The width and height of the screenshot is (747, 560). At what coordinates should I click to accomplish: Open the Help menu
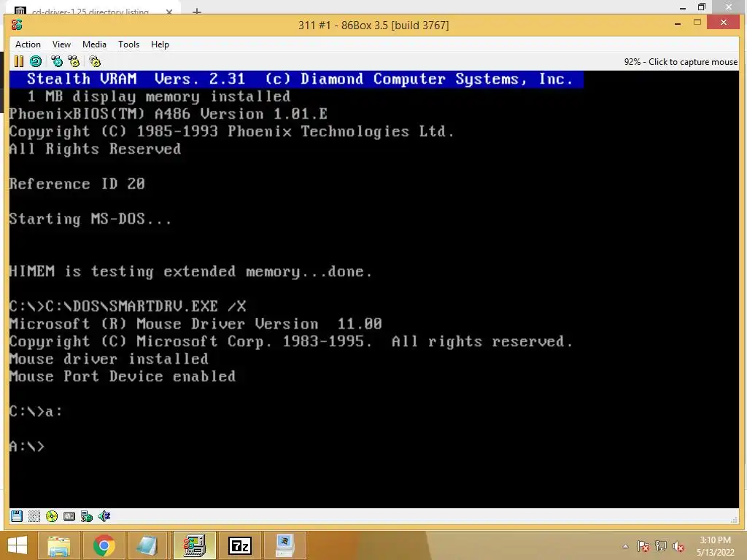pos(160,44)
